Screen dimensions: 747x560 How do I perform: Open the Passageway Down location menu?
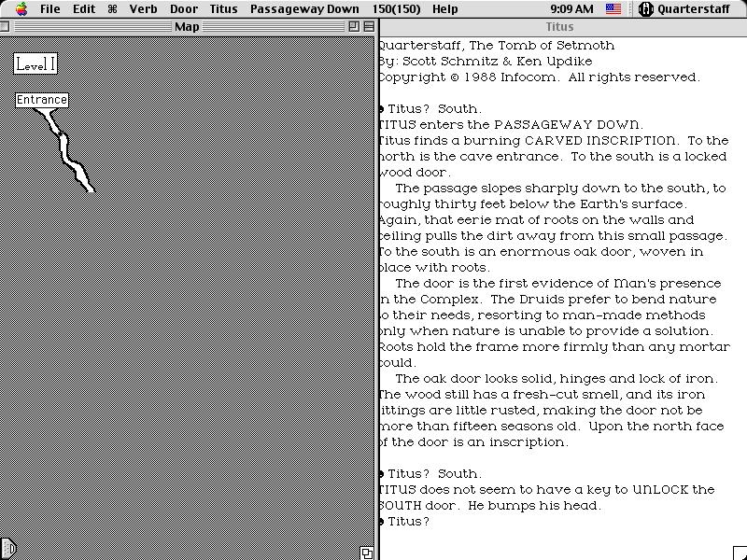[x=304, y=8]
